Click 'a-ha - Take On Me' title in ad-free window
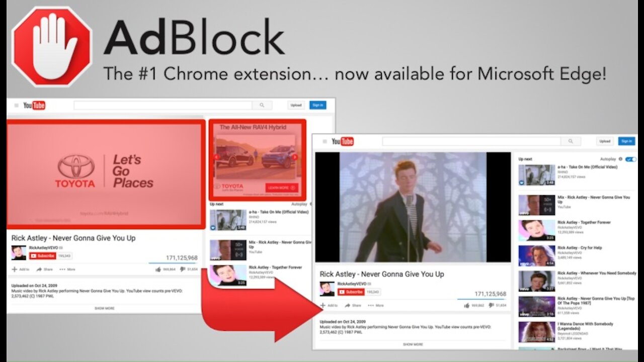Screen dimensions: 644x362 (x=587, y=167)
